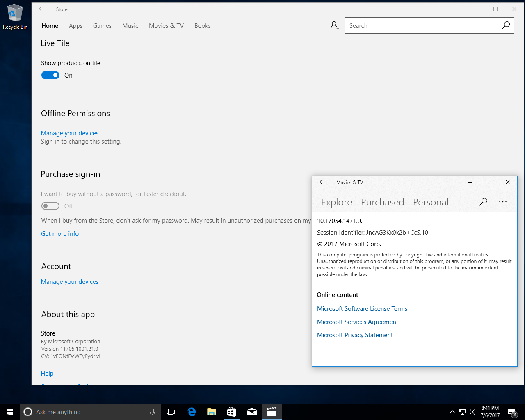This screenshot has height=420, width=525.
Task: Toggle the Purchase sign-in password switch
Action: [x=50, y=206]
